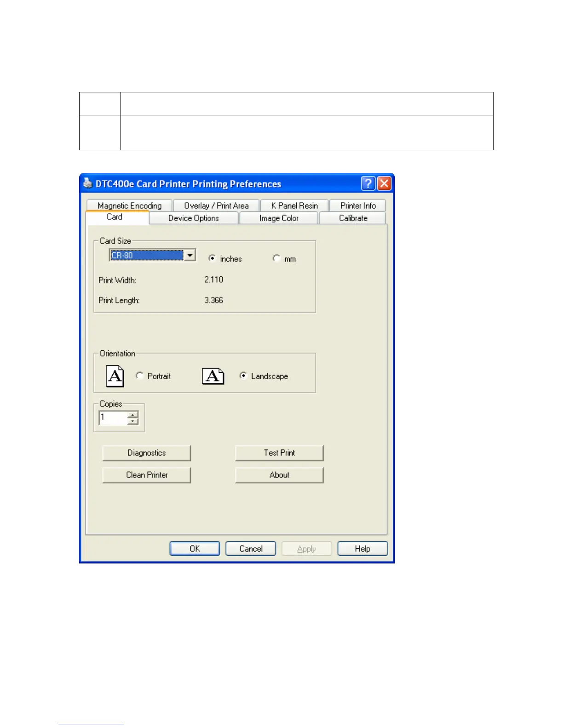Go to the Calibrate tab
Screen dimensions: 563x728
(x=353, y=218)
